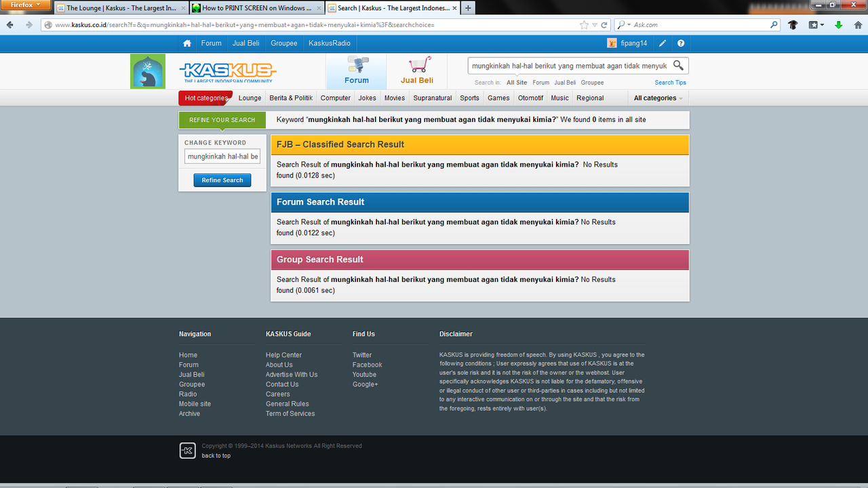Open Search Tips link
Image resolution: width=868 pixels, height=488 pixels.
(x=671, y=83)
